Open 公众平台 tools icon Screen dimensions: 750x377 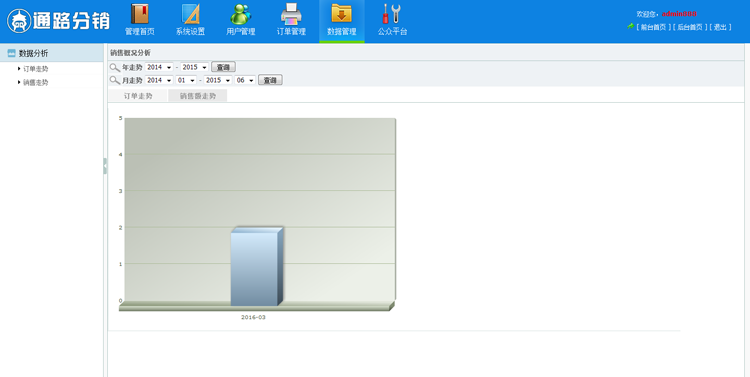pyautogui.click(x=392, y=14)
